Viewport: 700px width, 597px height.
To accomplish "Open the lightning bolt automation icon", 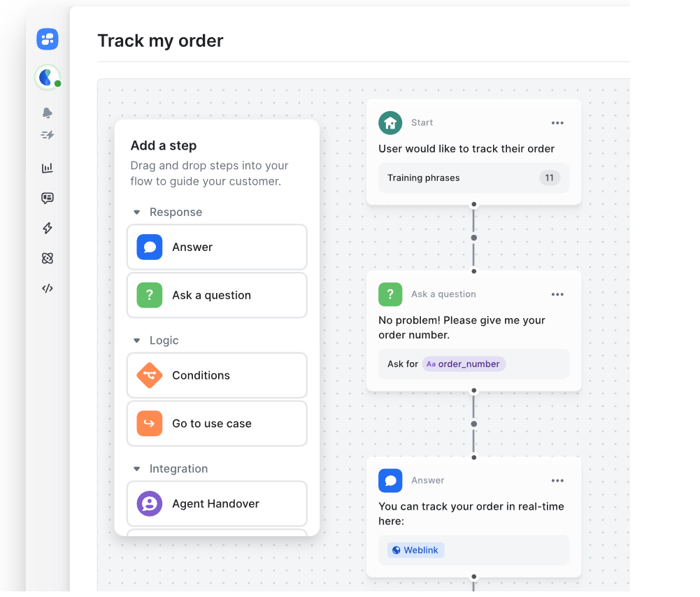I will (x=48, y=228).
